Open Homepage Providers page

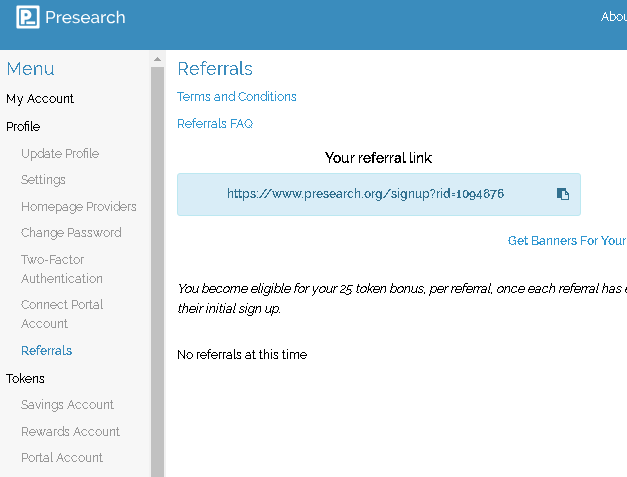coord(79,207)
